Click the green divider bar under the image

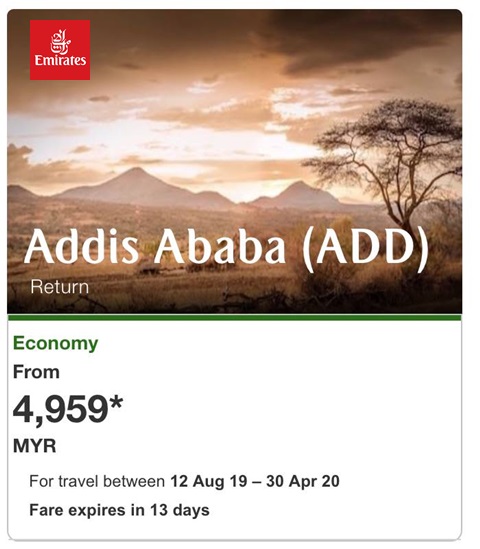[235, 318]
